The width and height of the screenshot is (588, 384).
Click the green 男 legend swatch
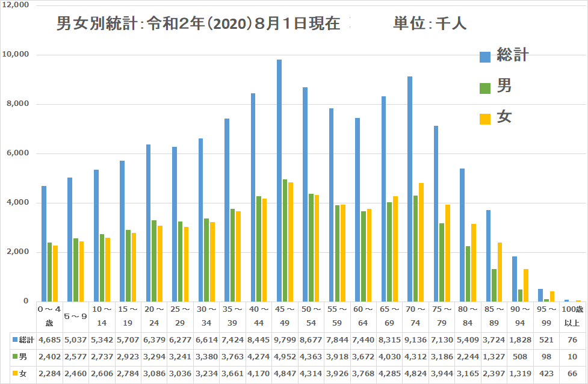[x=485, y=88]
